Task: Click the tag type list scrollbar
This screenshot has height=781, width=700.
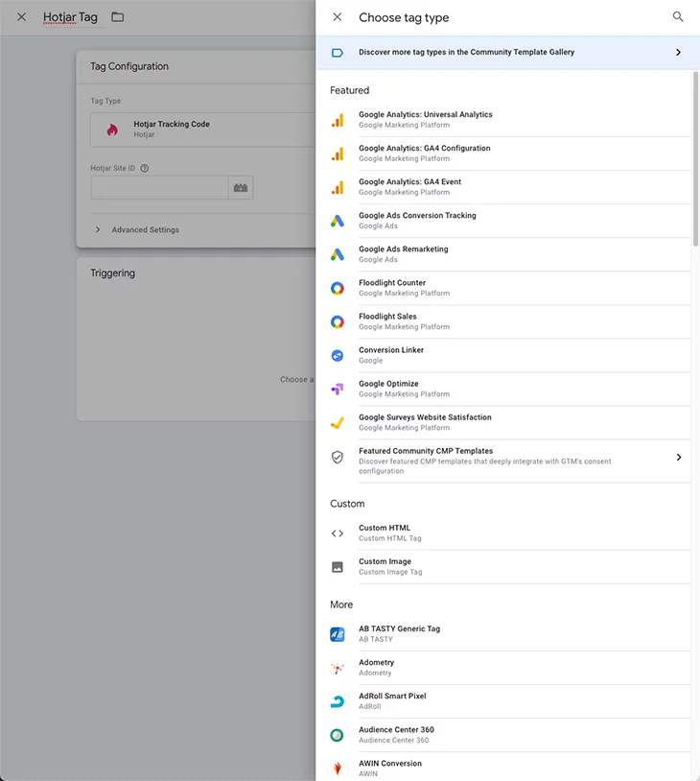Action: (695, 158)
